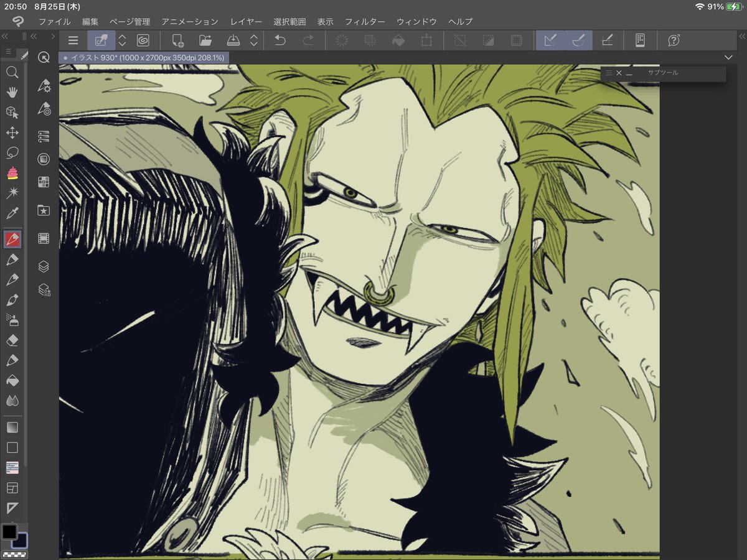Select the Airbrush spray tool
This screenshot has height=560, width=747.
(12, 320)
